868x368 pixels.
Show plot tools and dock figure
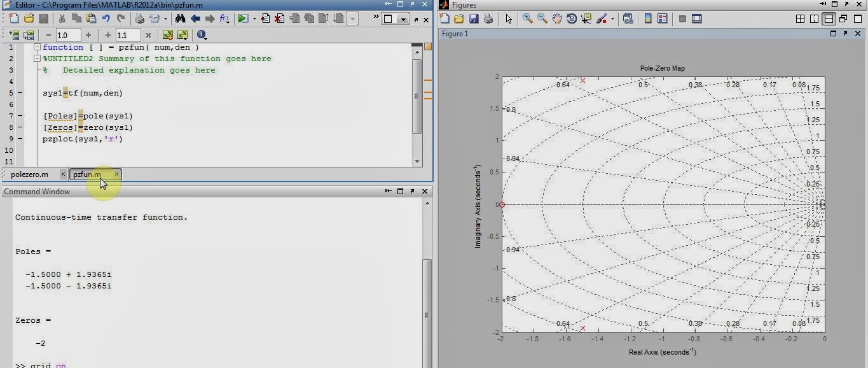tap(696, 19)
